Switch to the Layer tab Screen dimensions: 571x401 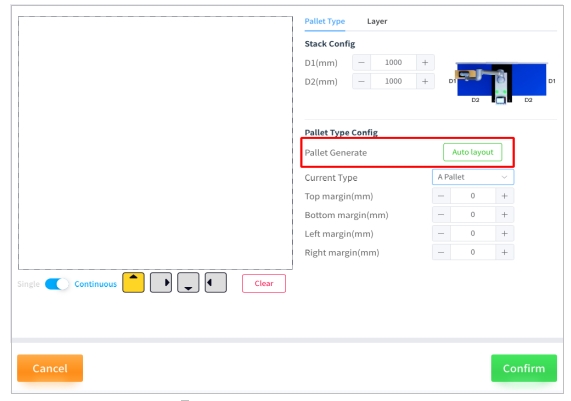click(x=377, y=21)
